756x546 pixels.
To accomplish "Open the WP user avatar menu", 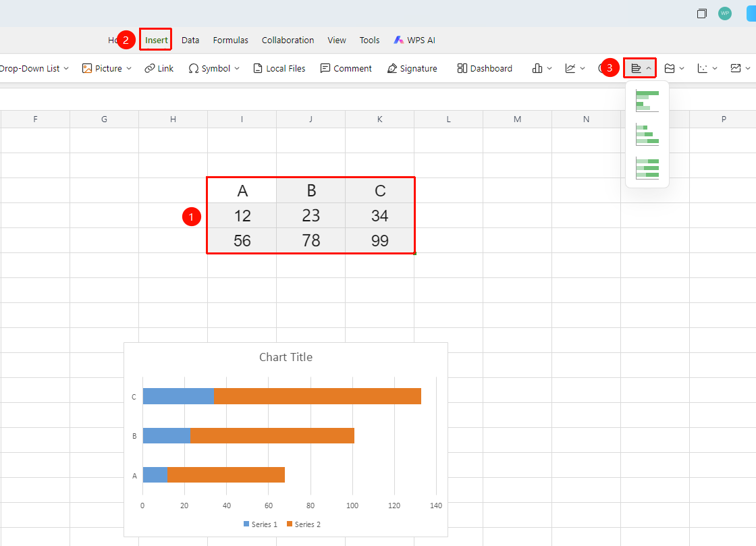I will point(725,13).
